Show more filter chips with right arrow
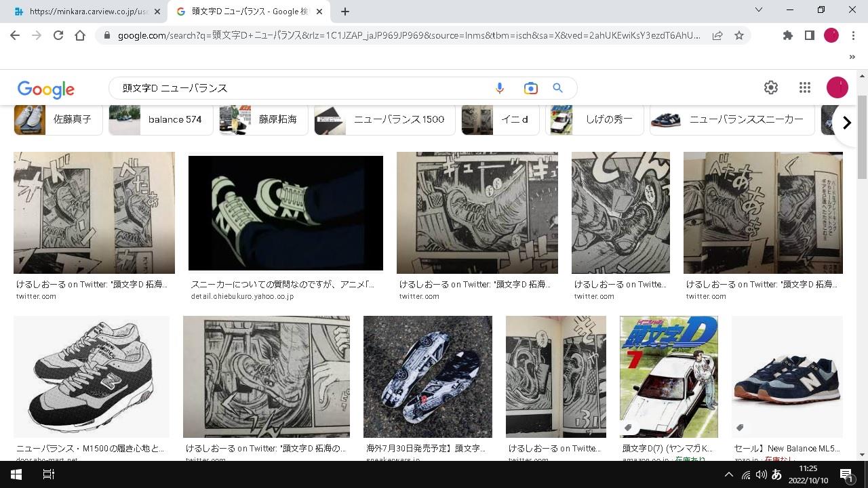 pos(846,123)
